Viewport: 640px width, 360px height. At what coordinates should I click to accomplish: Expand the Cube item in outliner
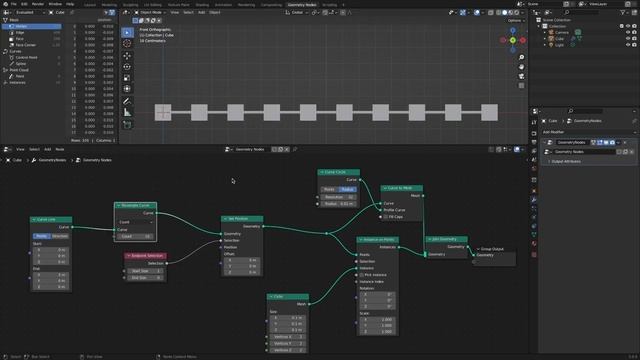[544, 39]
